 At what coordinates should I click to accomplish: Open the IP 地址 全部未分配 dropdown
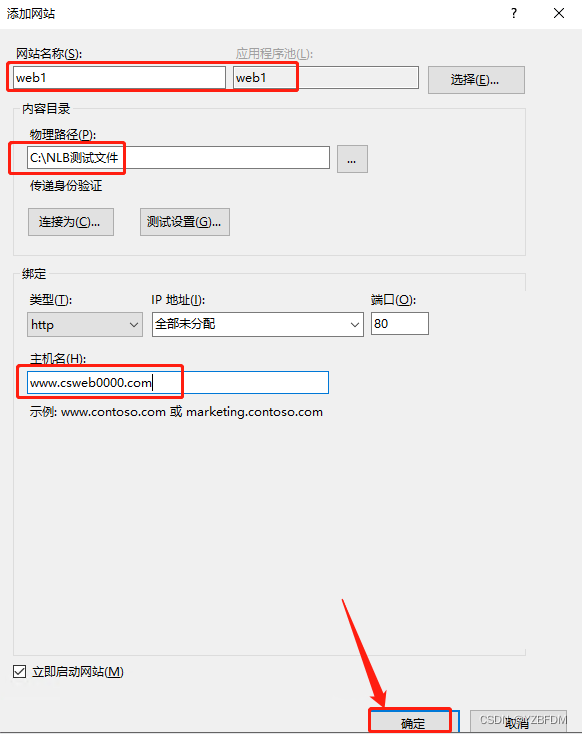point(258,324)
